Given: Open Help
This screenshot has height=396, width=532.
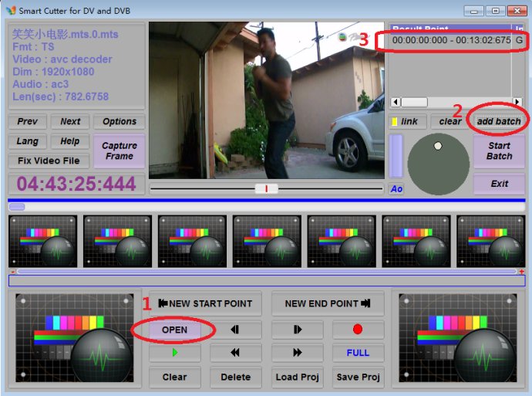Looking at the screenshot, I should coord(70,141).
